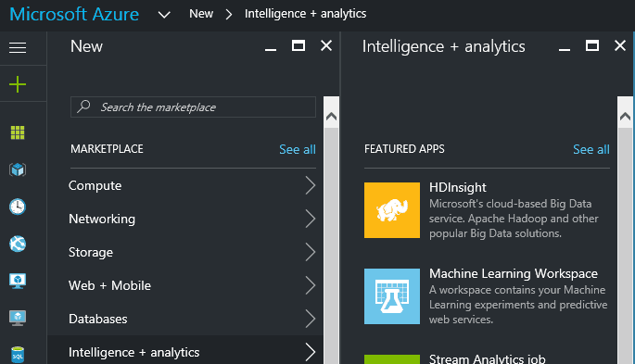Open the gray monitor icon below classic

18,318
